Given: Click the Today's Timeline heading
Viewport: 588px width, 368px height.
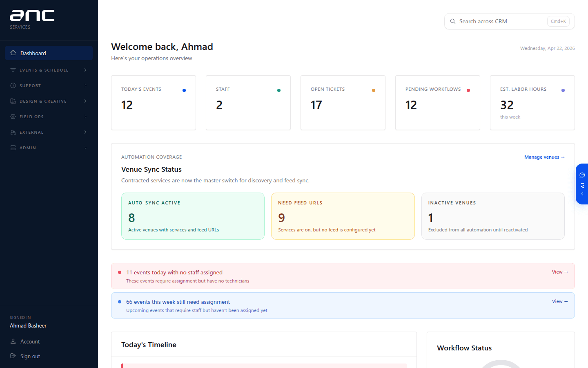Looking at the screenshot, I should (x=149, y=345).
